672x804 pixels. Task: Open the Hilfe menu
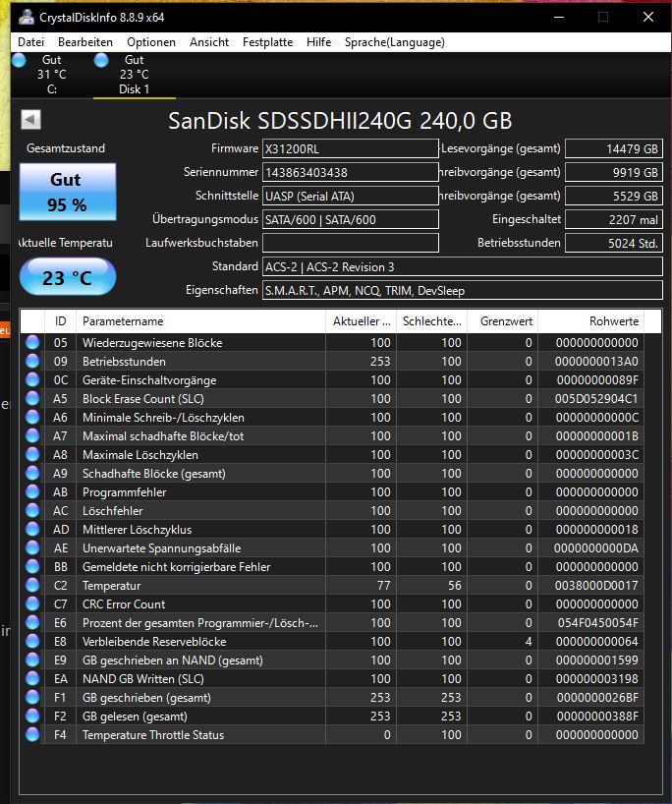319,42
